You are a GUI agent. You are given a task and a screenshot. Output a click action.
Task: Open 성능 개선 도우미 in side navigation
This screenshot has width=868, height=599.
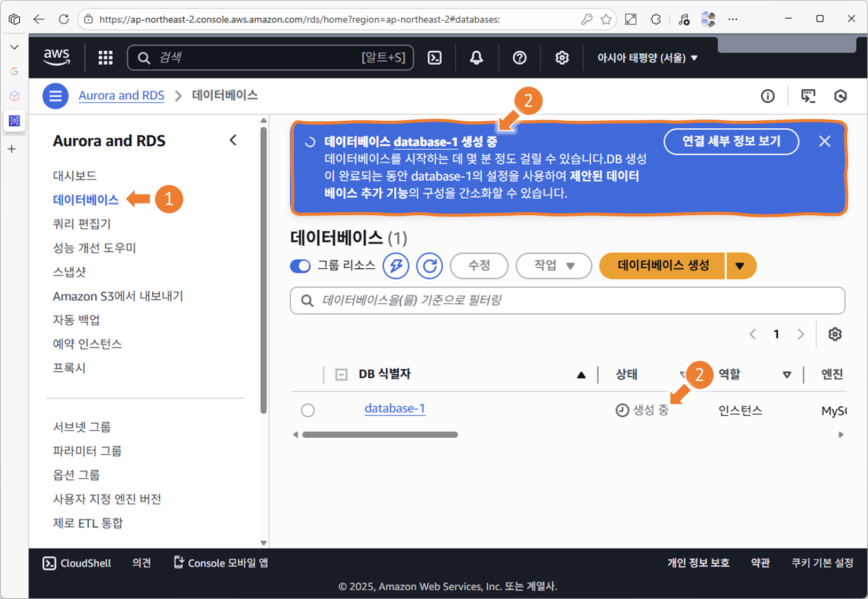(x=95, y=248)
